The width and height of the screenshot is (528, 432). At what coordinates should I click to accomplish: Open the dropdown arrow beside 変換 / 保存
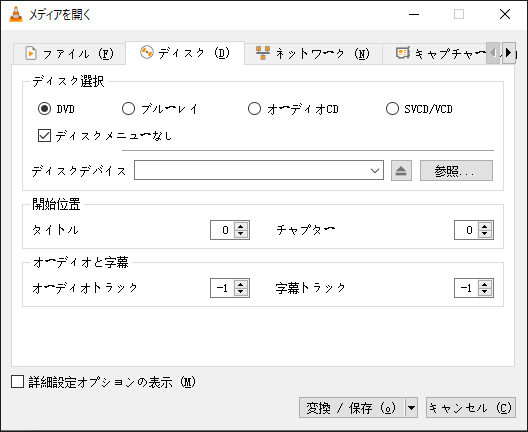[x=411, y=408]
